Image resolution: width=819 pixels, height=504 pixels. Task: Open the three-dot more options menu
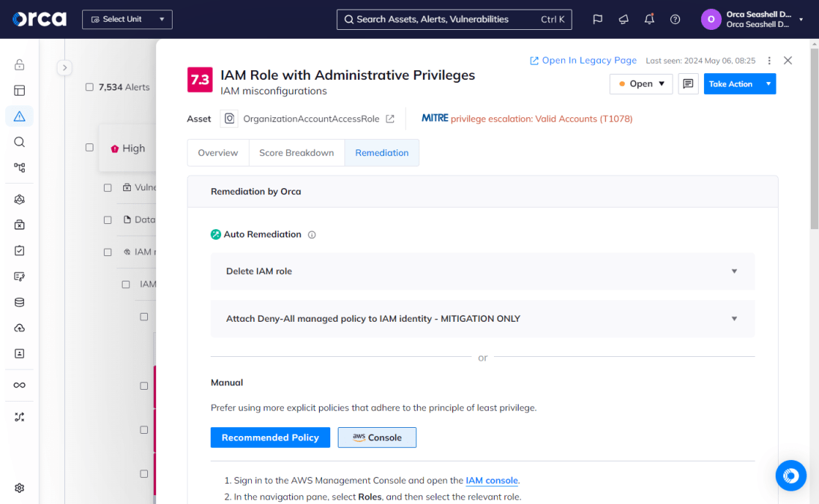click(770, 60)
